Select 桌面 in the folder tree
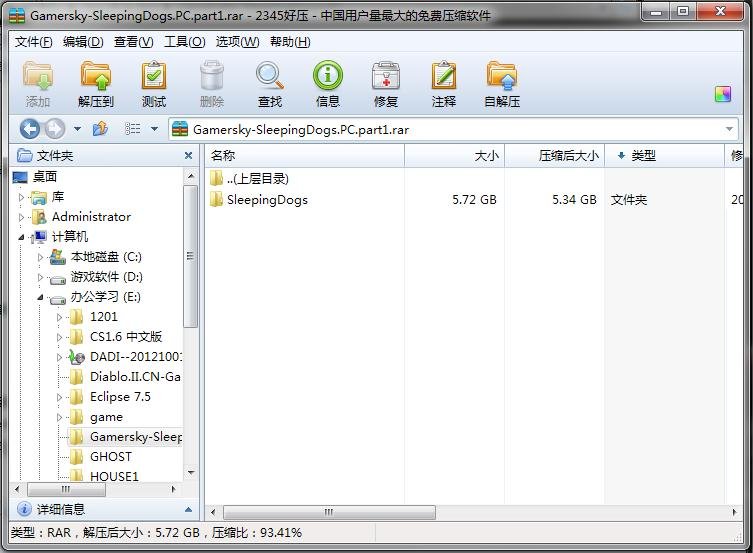Viewport: 753px width, 553px height. click(x=45, y=177)
